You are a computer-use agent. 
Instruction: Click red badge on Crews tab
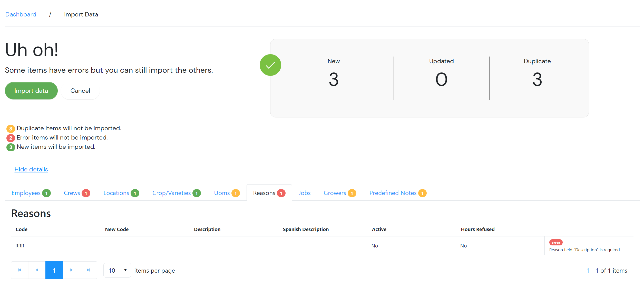tap(86, 193)
